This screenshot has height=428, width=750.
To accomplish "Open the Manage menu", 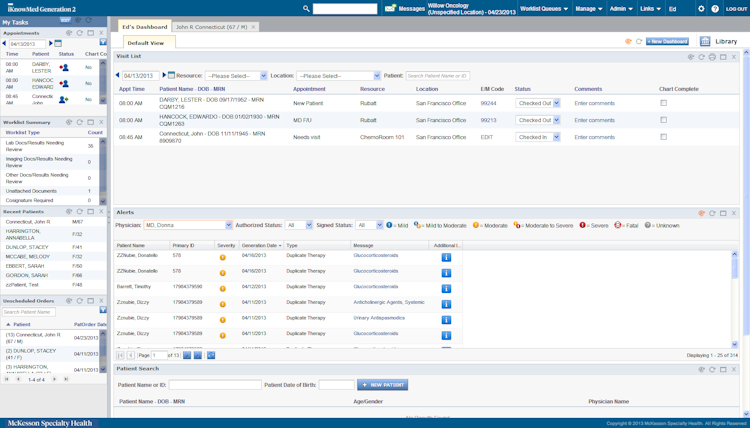I will pyautogui.click(x=588, y=9).
